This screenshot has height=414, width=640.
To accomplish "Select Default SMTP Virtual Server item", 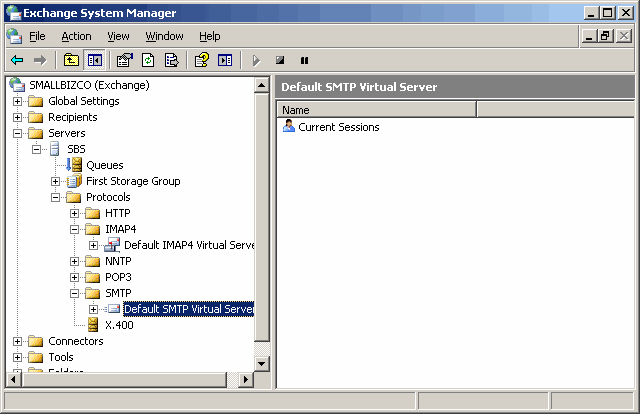I will coord(189,309).
